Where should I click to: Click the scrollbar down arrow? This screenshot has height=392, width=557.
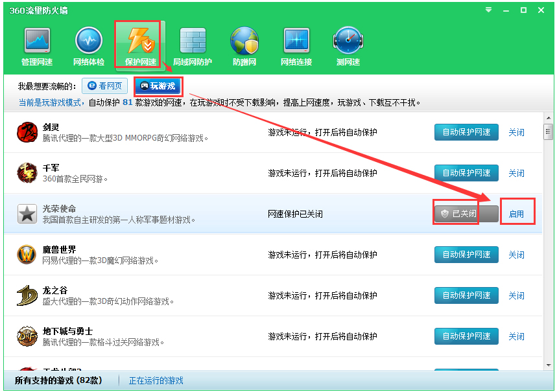coord(549,365)
